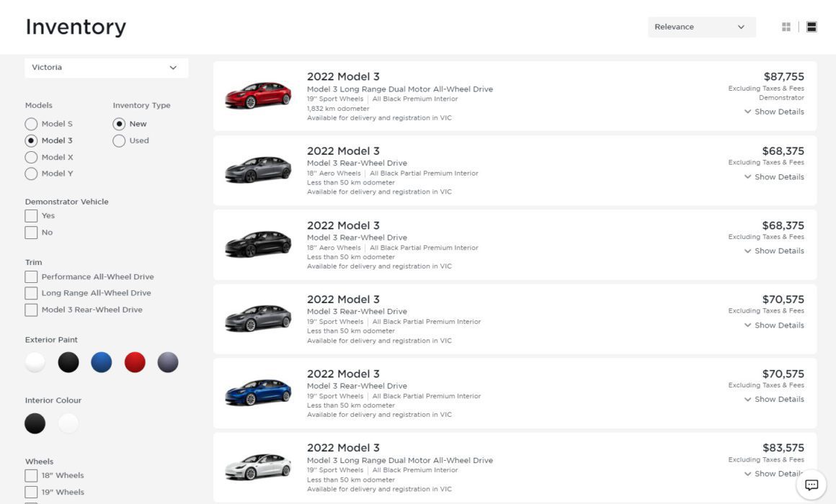This screenshot has height=504, width=836.
Task: Click the blue Model 3 car image
Action: click(258, 392)
